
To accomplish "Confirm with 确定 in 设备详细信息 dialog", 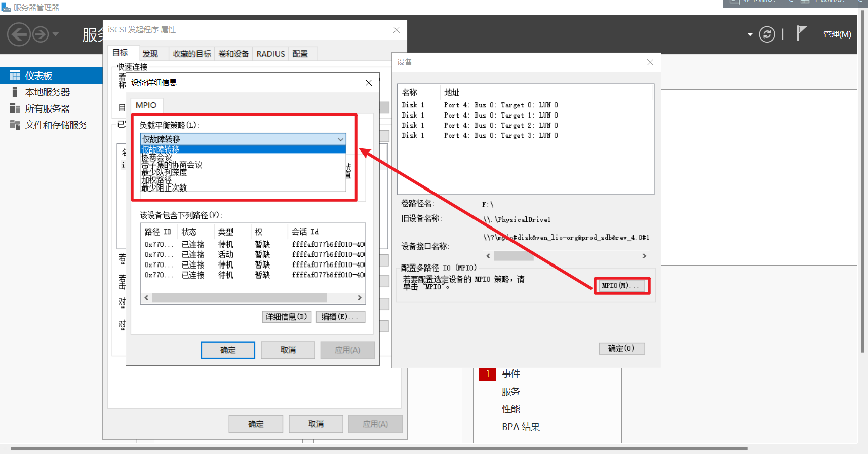I will coord(228,350).
